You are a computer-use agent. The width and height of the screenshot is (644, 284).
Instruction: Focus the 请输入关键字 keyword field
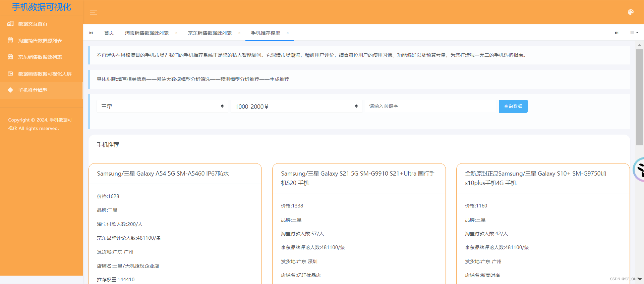pos(430,106)
